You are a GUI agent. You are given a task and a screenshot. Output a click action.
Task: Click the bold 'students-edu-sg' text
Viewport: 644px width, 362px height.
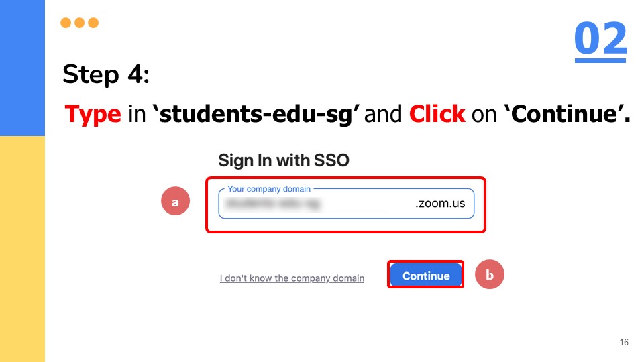[x=258, y=115]
